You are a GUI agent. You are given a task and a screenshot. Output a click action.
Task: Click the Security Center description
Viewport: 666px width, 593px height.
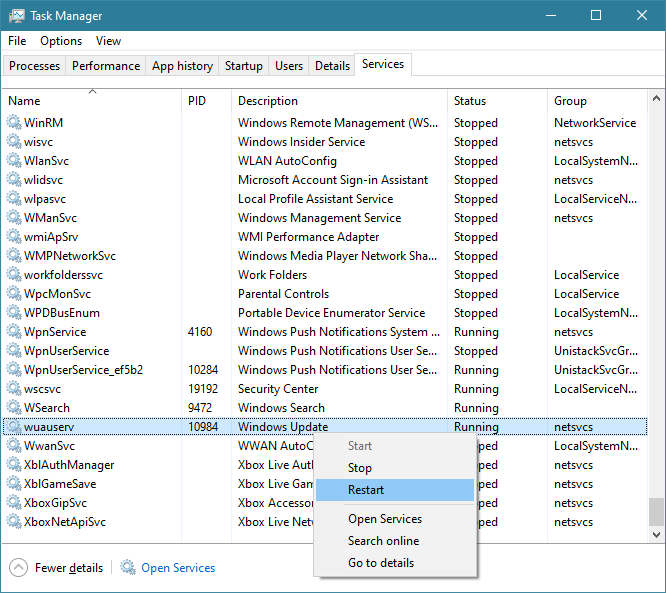[x=278, y=389]
